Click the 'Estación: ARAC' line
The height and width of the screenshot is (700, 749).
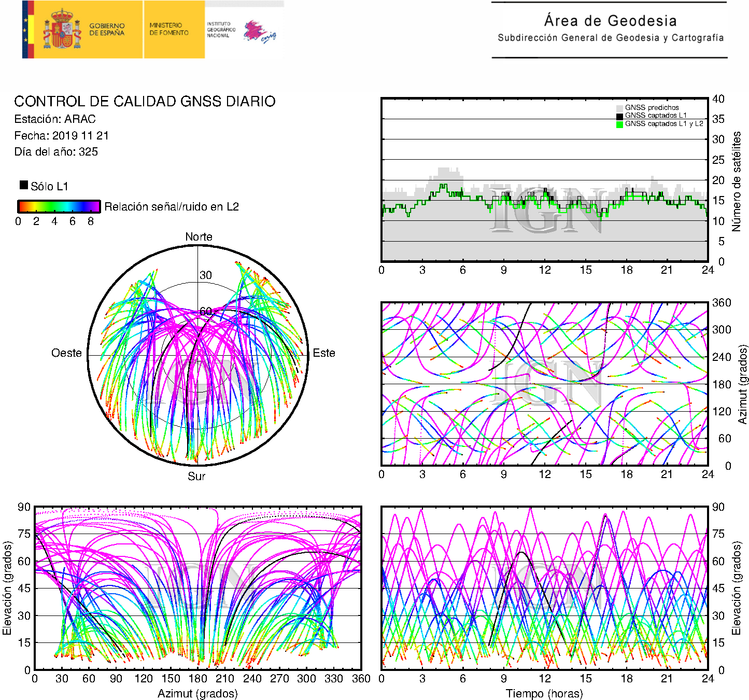pos(55,119)
